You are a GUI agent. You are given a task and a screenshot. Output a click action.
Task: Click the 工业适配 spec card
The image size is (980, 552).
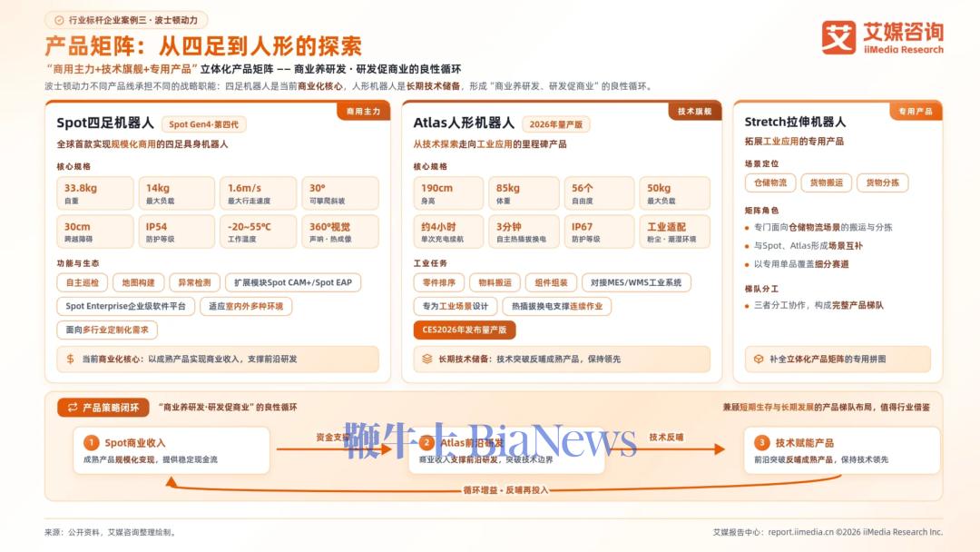point(675,232)
